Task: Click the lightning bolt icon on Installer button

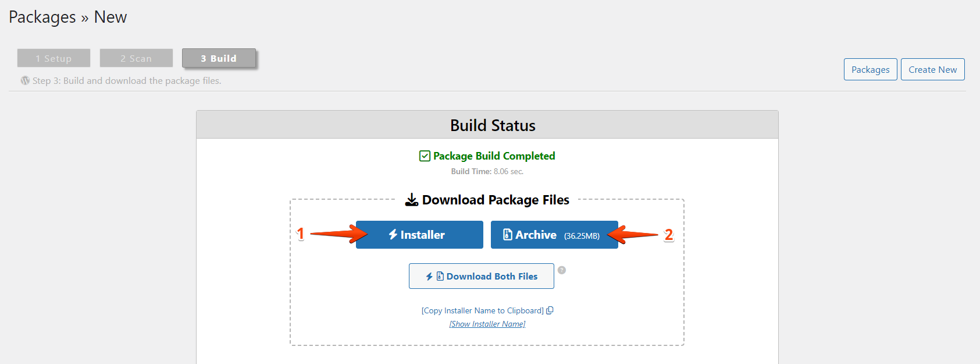Action: [x=393, y=234]
